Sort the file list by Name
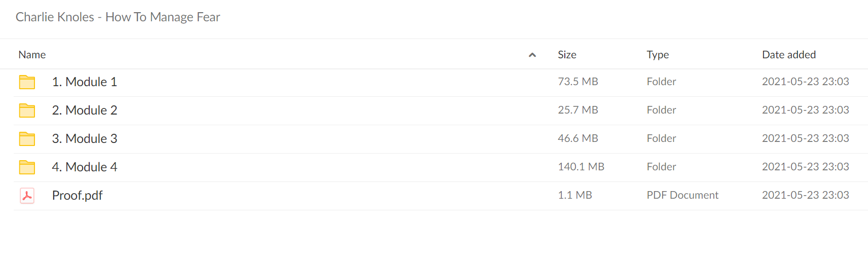Viewport: 868px width, 258px height. pyautogui.click(x=32, y=55)
